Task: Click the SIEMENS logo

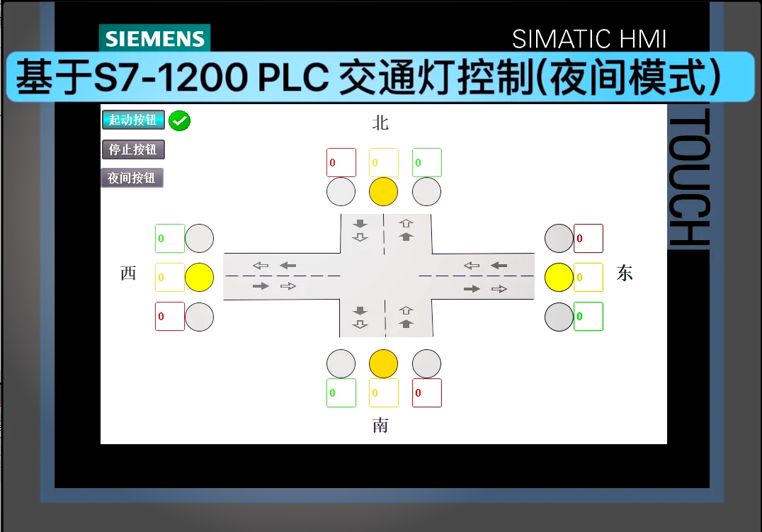Action: (154, 38)
